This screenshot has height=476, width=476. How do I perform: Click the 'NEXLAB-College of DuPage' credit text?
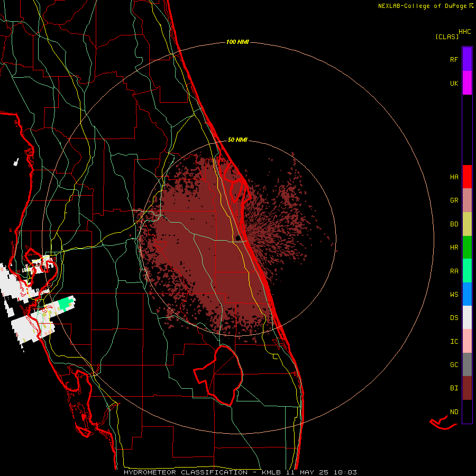click(x=423, y=6)
